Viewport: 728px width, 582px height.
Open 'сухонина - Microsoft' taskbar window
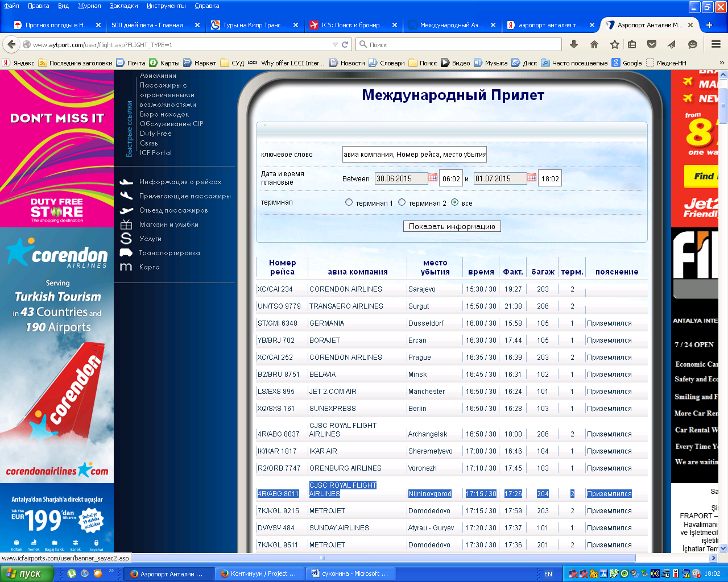click(x=351, y=574)
